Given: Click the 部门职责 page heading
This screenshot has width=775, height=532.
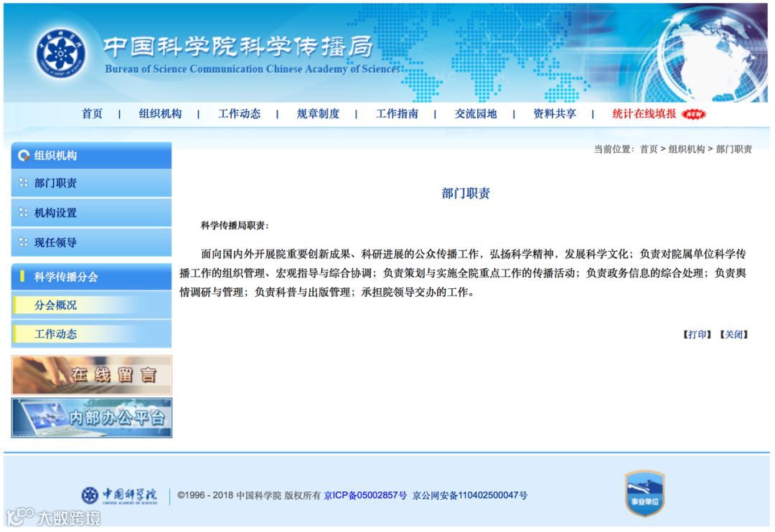Looking at the screenshot, I should [x=466, y=194].
